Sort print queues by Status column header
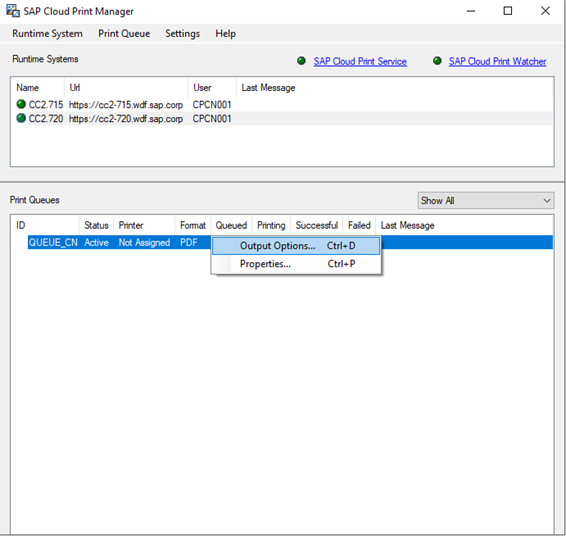Viewport: 566px width, 536px height. pyautogui.click(x=96, y=226)
